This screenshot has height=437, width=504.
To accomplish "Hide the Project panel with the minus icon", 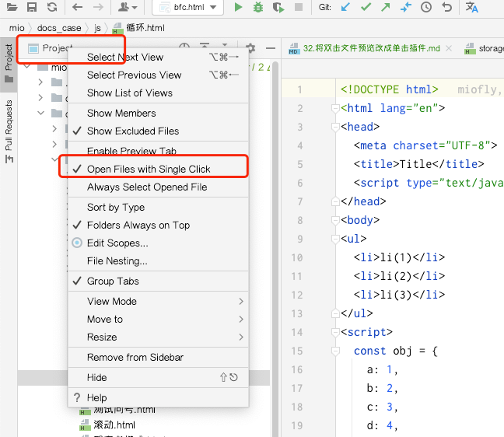I will pyautogui.click(x=271, y=48).
